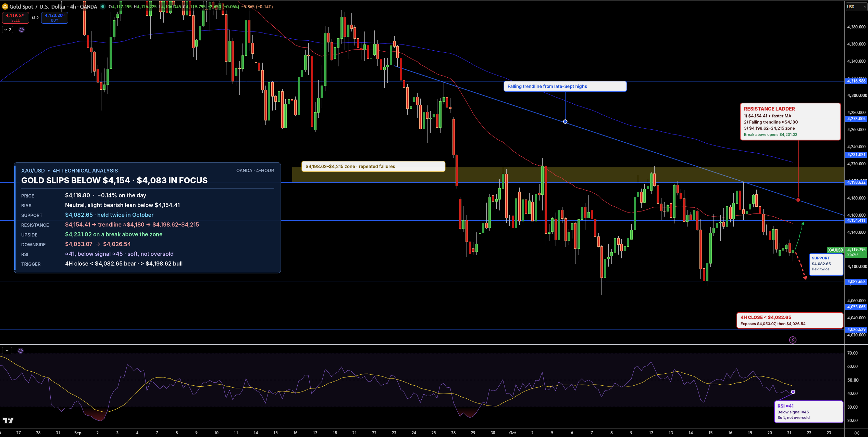Click the close value C4,119.795
This screenshot has height=437, width=868.
click(x=194, y=7)
